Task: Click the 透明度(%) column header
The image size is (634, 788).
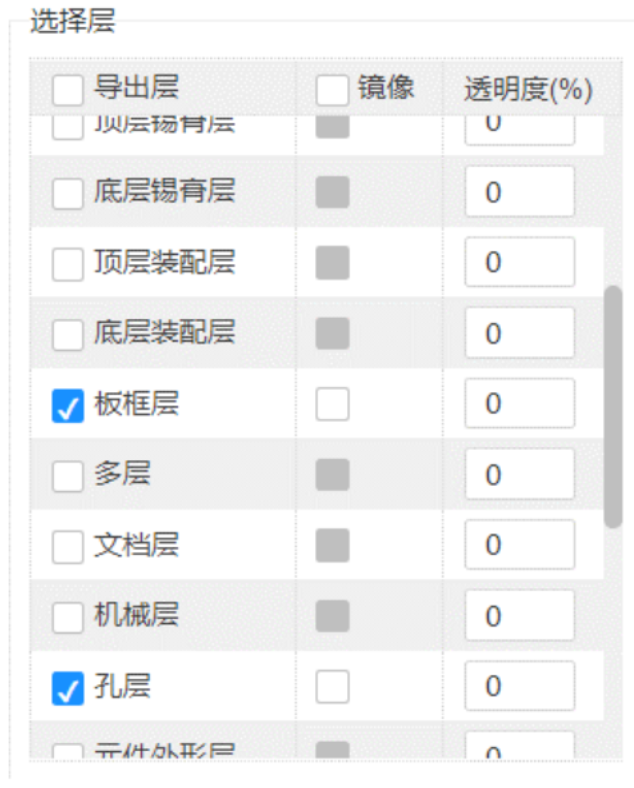Action: [528, 91]
